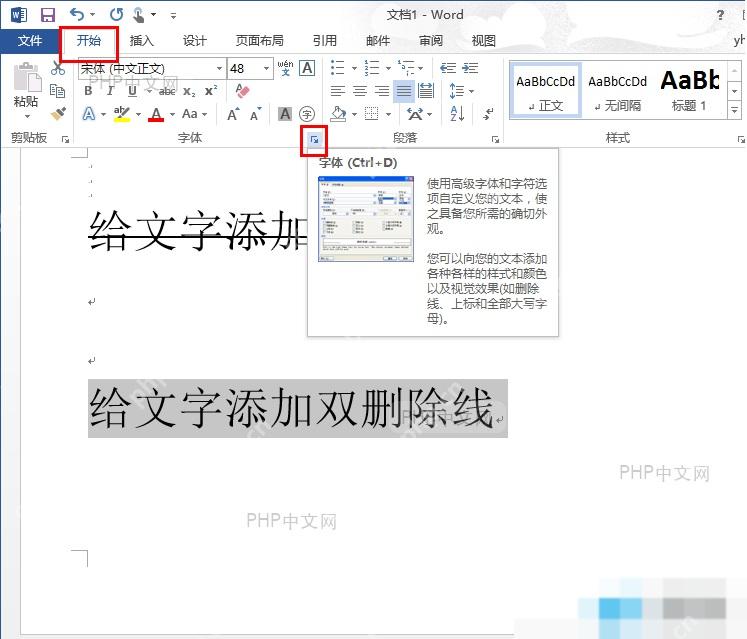
Task: Click Shading paint bucket icon
Action: point(338,114)
